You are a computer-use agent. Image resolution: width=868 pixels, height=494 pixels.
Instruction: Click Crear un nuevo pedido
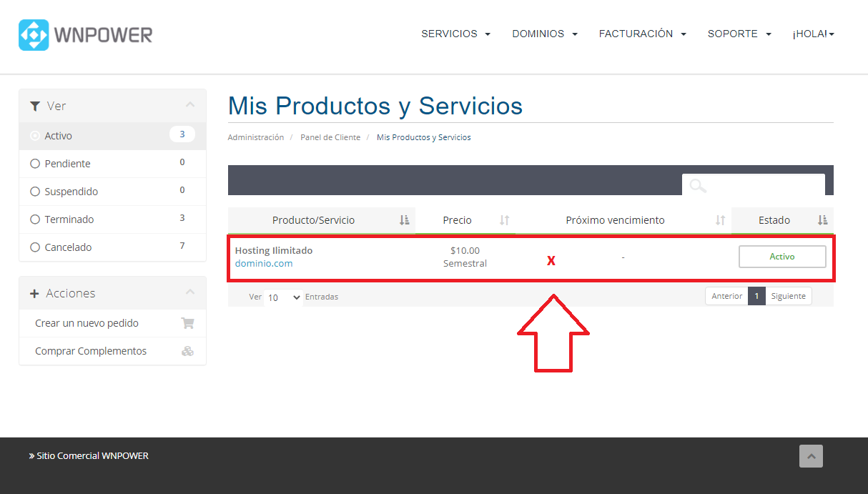pyautogui.click(x=87, y=323)
